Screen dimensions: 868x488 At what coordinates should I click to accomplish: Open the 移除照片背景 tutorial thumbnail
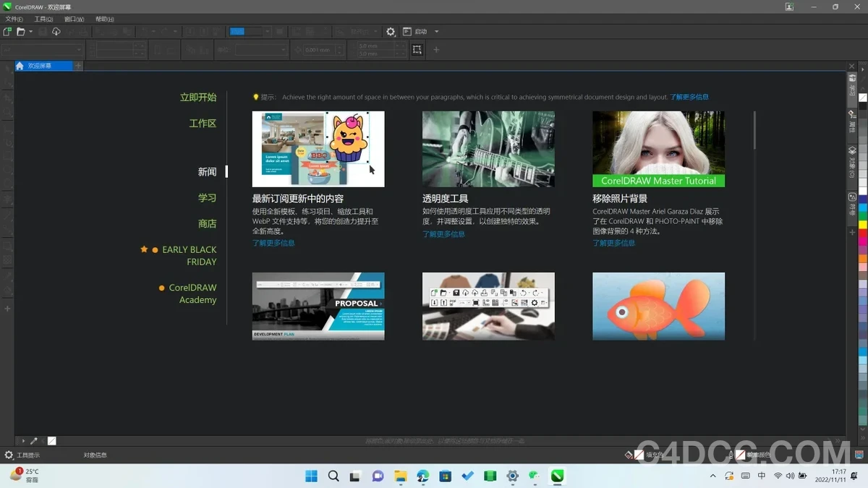(x=658, y=148)
